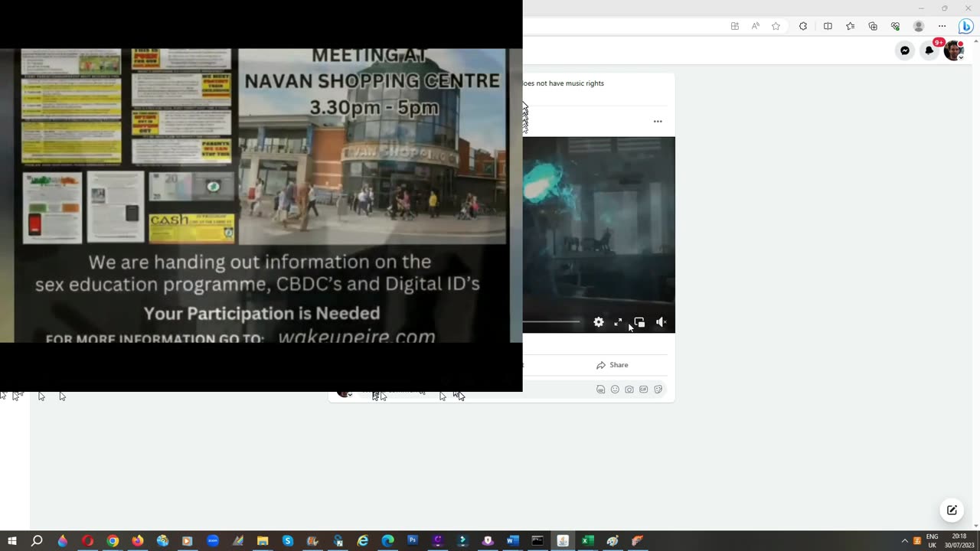
Task: Open Zoom from the taskbar
Action: coord(213,541)
